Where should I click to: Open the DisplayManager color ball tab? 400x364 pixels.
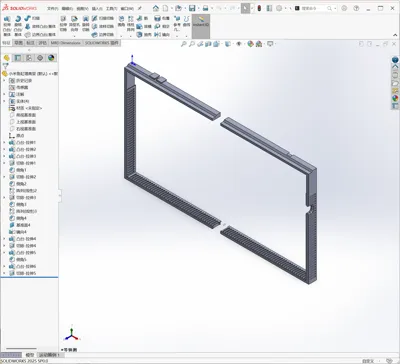point(51,58)
